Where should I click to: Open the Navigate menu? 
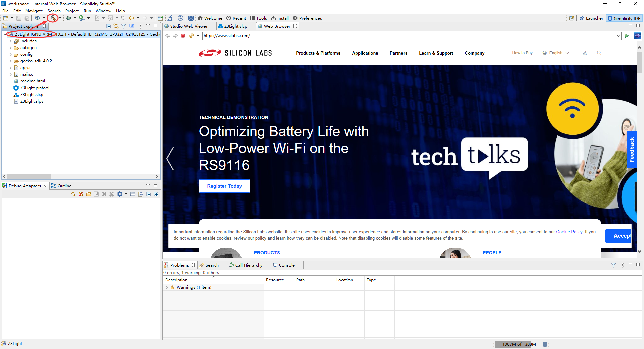34,11
